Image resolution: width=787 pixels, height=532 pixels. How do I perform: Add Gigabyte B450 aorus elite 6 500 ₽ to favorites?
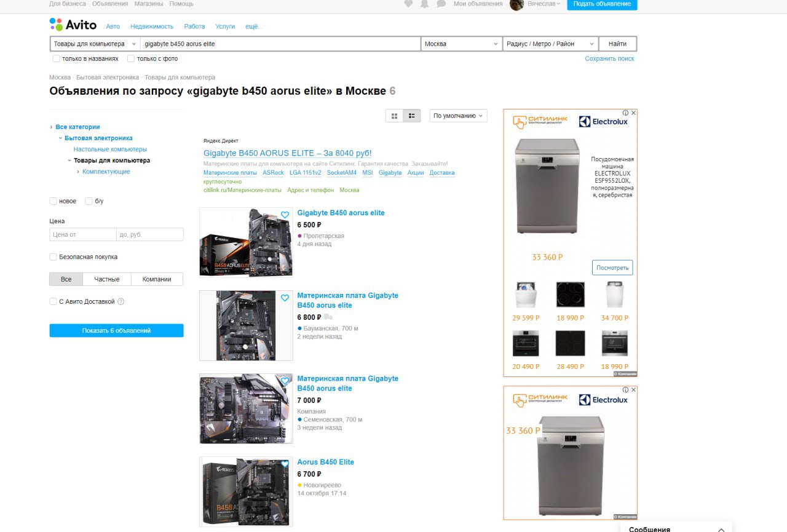coord(285,215)
